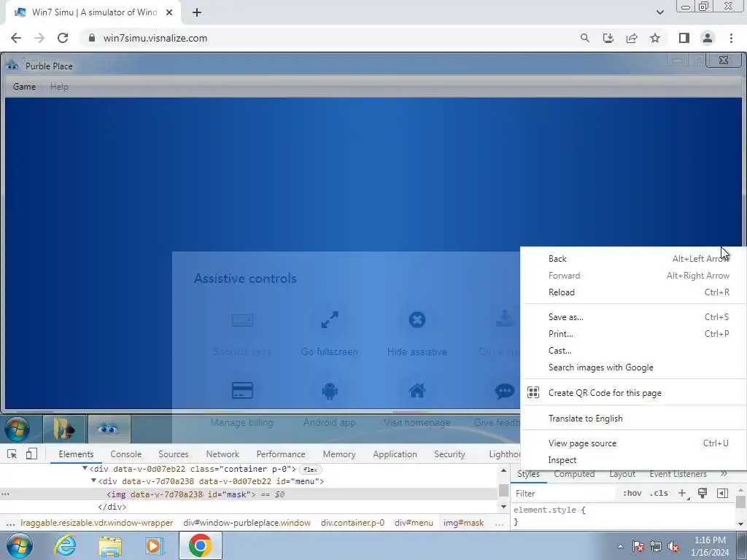The height and width of the screenshot is (560, 747).
Task: Select Create QR Code for this page
Action: 633,393
